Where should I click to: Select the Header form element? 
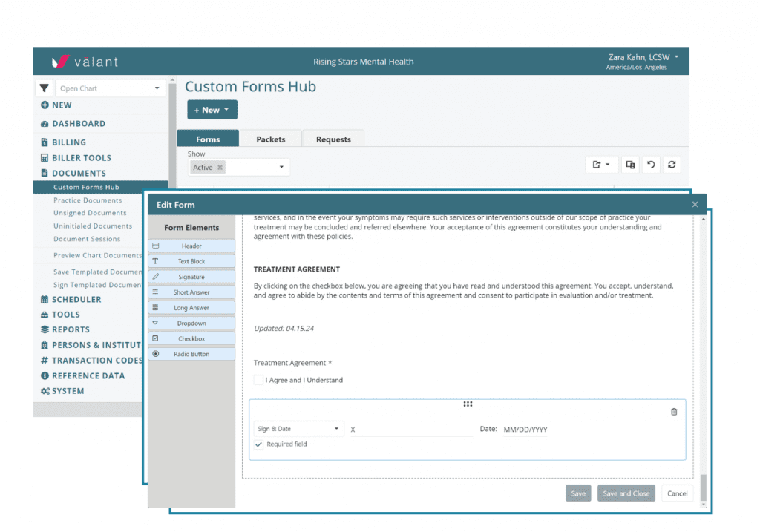click(191, 245)
